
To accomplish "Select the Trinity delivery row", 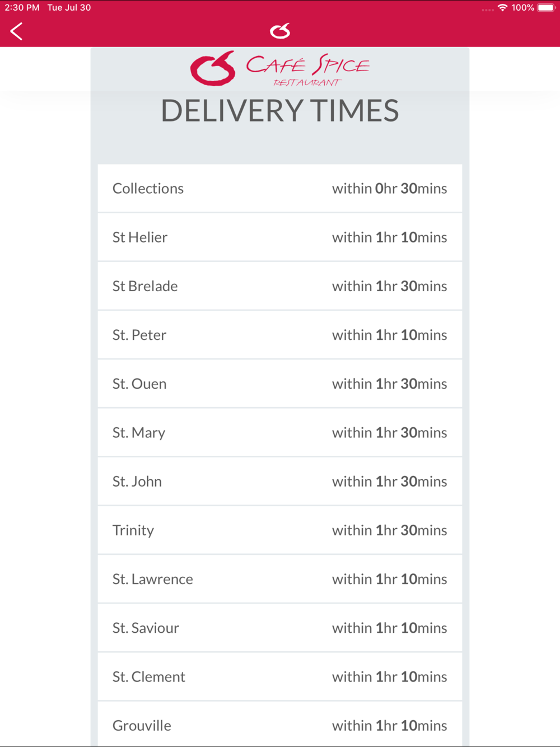I will tap(279, 530).
